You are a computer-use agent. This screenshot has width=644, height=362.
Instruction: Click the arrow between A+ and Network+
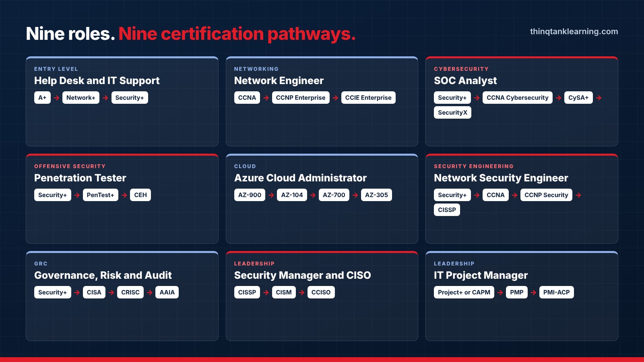pyautogui.click(x=57, y=98)
